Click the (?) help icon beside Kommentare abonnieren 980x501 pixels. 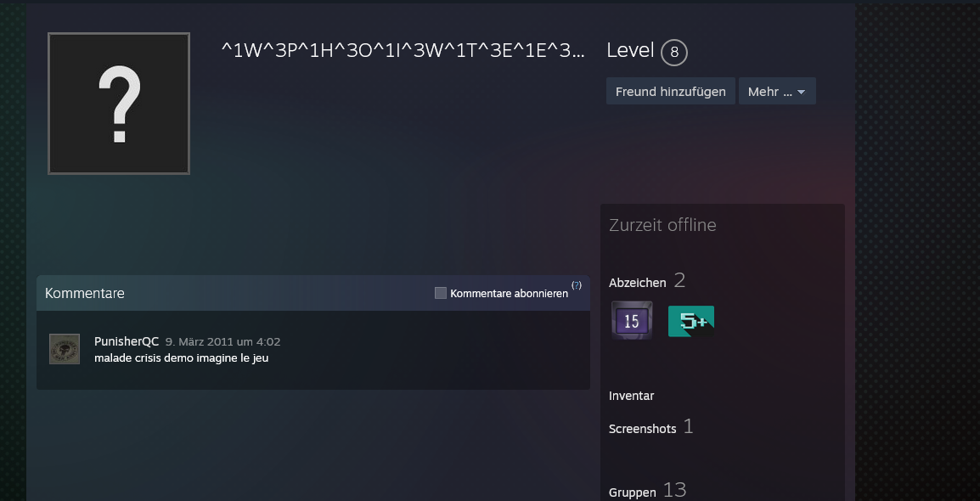click(577, 285)
